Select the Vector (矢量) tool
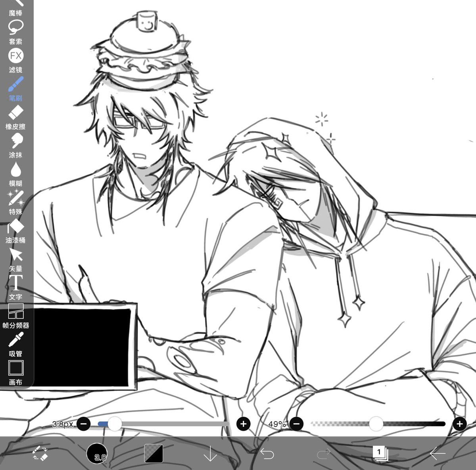The image size is (476, 470). [16, 260]
